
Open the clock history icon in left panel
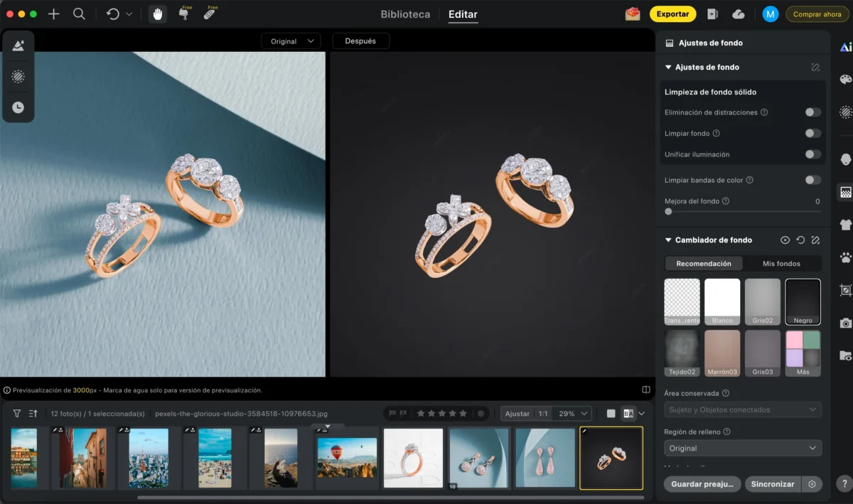[18, 107]
